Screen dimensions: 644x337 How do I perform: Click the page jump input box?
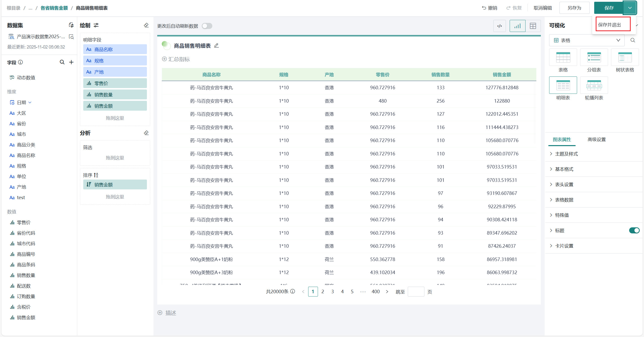416,292
